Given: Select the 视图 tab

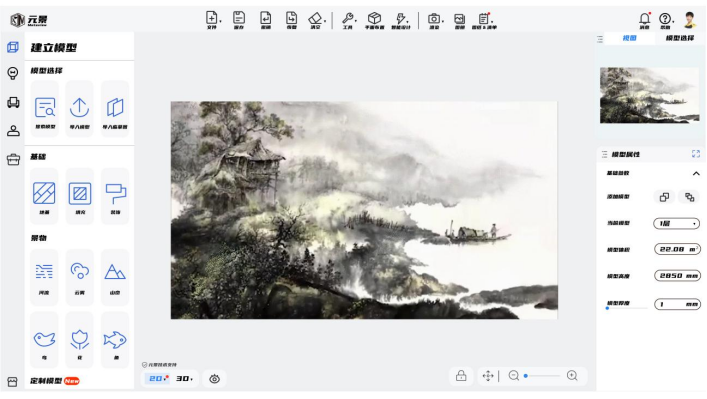Looking at the screenshot, I should pyautogui.click(x=629, y=38).
